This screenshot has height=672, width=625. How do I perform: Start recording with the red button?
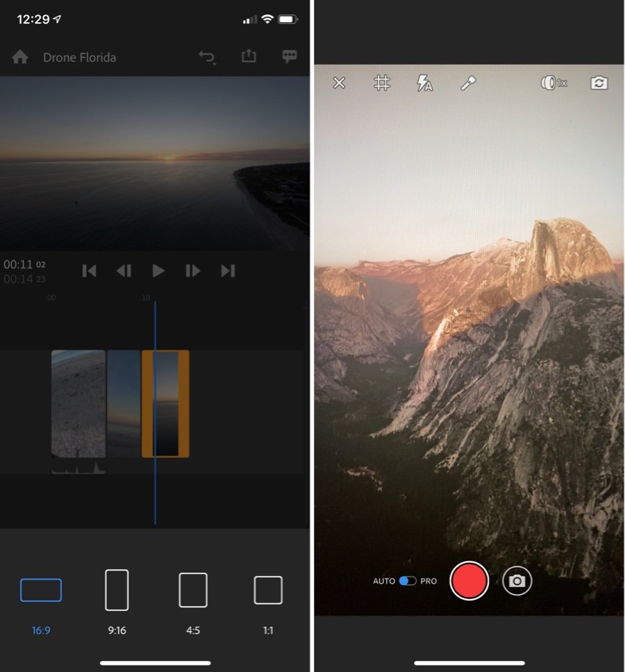pos(469,581)
